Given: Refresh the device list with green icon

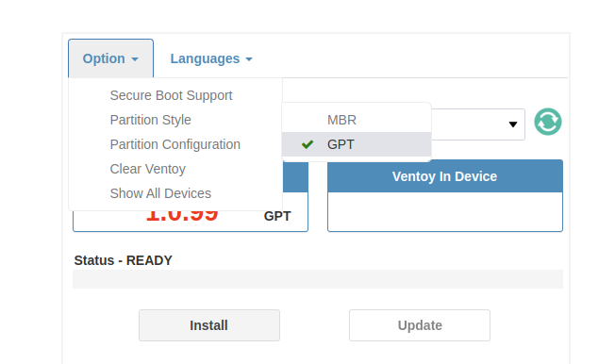Looking at the screenshot, I should coord(547,122).
